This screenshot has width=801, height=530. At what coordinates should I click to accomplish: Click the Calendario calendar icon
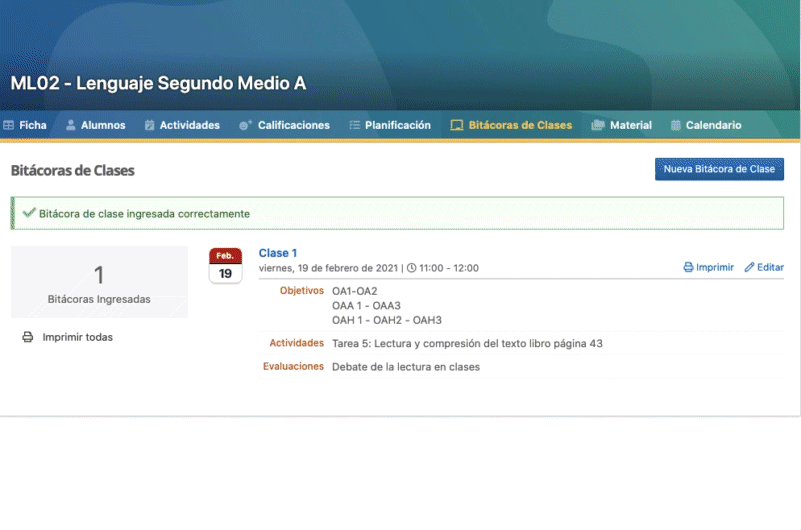pyautogui.click(x=675, y=125)
